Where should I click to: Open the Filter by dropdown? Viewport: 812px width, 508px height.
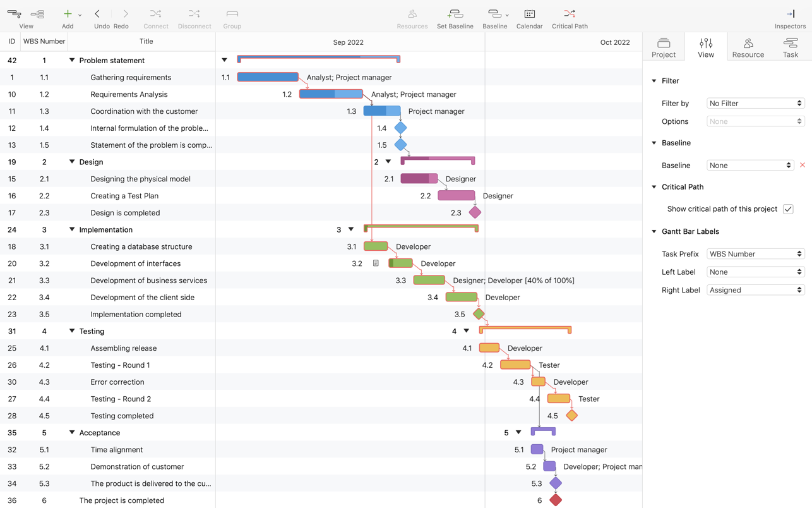755,104
